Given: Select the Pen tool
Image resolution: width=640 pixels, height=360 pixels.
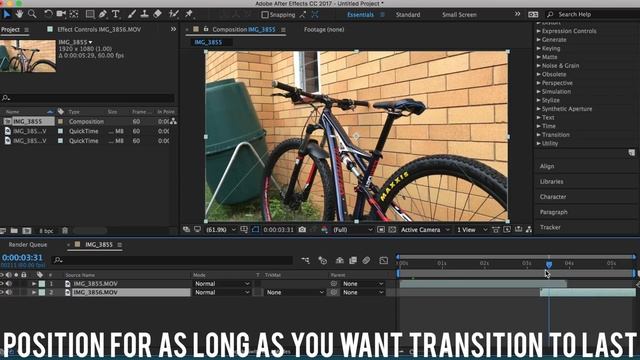Looking at the screenshot, I should [102, 14].
